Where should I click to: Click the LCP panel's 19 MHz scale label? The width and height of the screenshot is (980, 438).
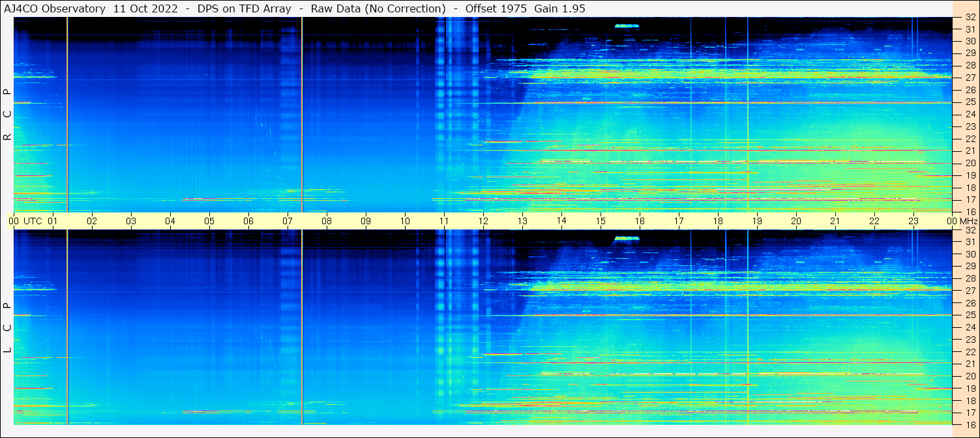tap(970, 388)
